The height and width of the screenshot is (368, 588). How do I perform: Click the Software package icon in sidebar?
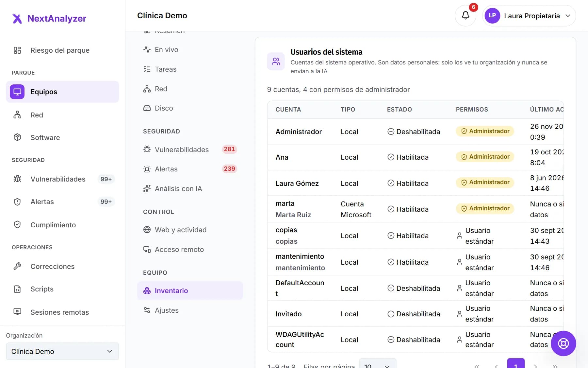coord(17,137)
